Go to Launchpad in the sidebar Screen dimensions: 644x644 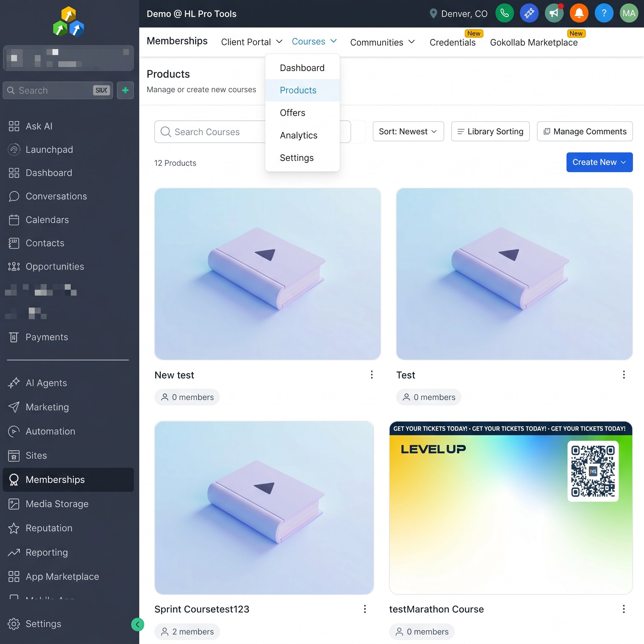(x=49, y=150)
